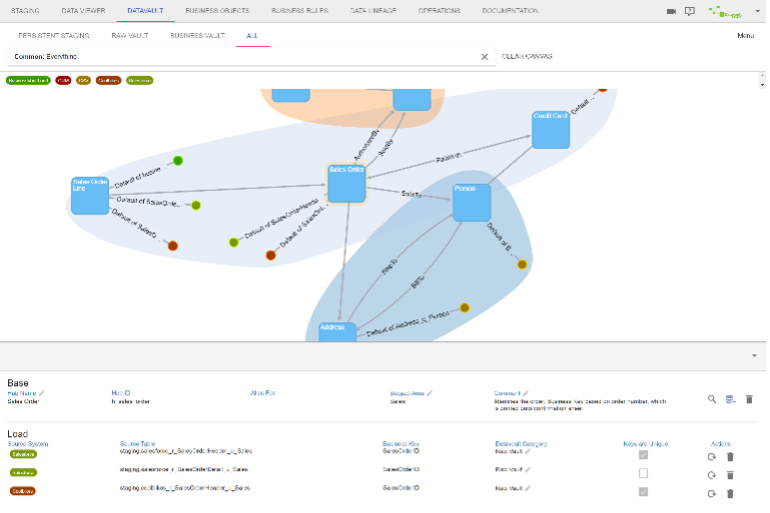Expand the user account dropdown arrow
770x513 pixels.
[758, 11]
